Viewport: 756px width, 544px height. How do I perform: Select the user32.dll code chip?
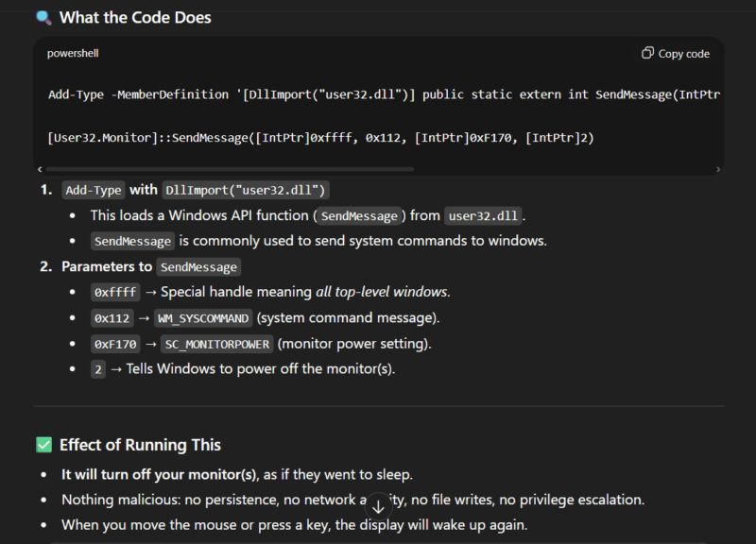[483, 215]
